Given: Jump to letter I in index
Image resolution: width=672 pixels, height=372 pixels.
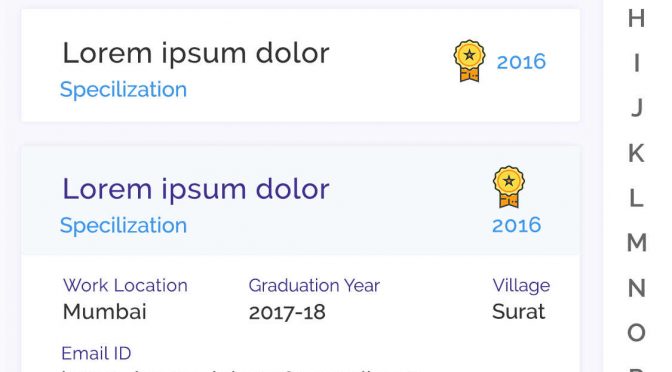Looking at the screenshot, I should [637, 63].
